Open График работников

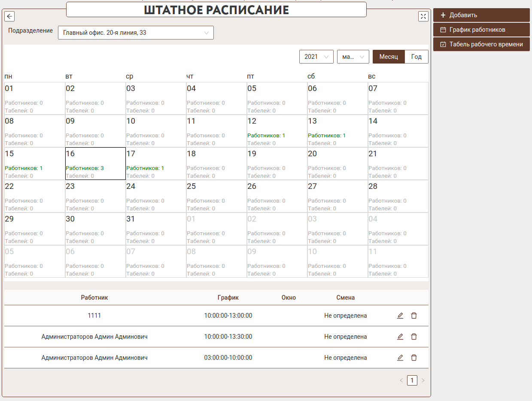coord(481,30)
